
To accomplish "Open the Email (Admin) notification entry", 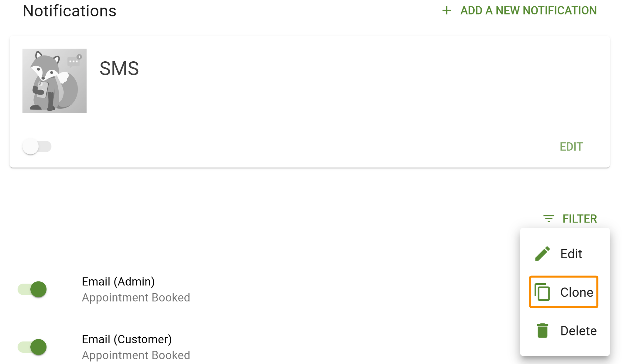I will click(136, 290).
